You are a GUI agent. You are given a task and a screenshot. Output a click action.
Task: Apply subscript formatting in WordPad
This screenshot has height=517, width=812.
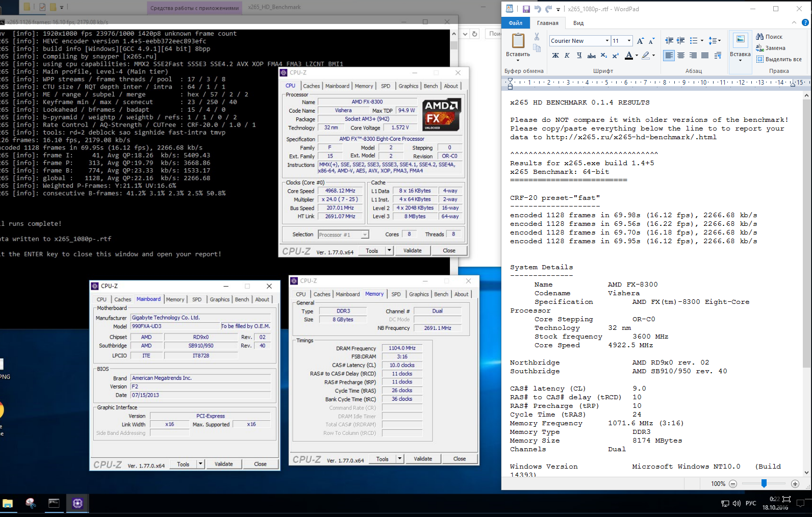click(x=604, y=56)
